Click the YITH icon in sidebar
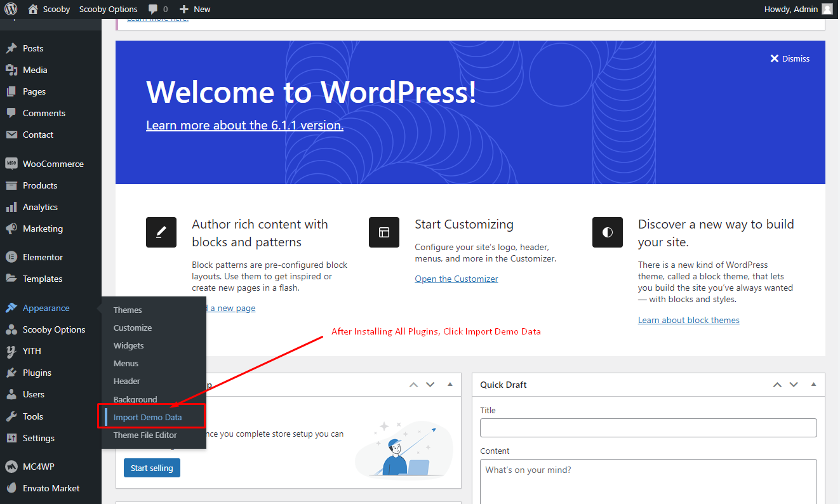Viewport: 840px width, 504px height. [11, 351]
